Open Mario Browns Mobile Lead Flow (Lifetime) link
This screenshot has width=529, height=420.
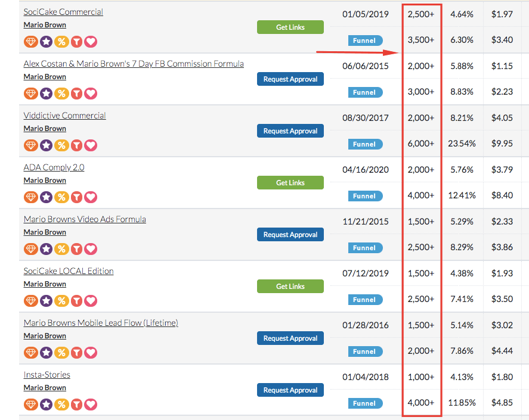point(101,323)
